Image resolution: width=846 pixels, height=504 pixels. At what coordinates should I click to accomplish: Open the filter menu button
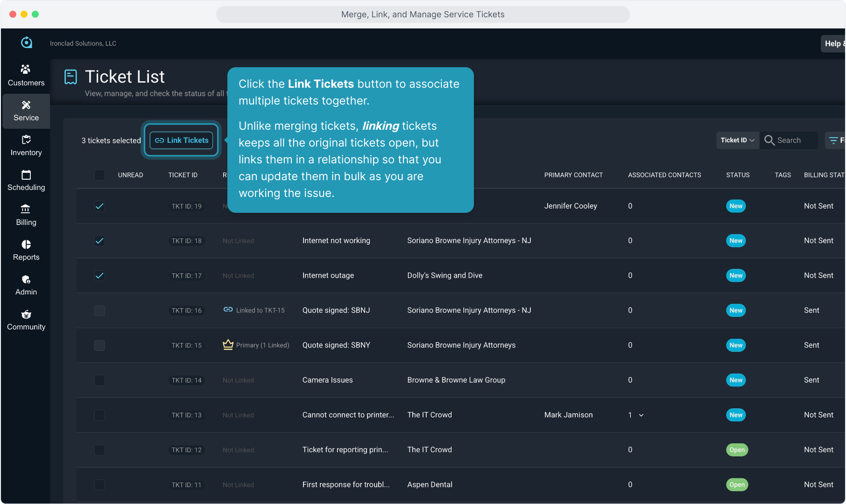click(835, 140)
